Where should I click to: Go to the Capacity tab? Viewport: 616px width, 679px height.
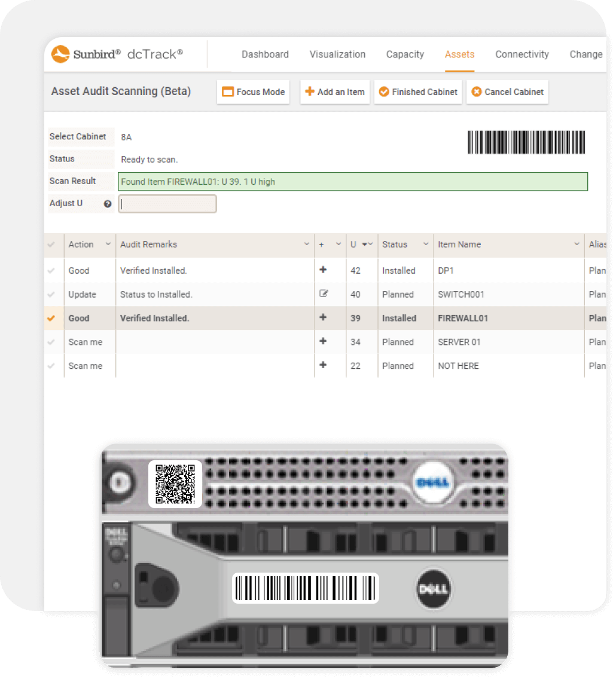click(405, 54)
